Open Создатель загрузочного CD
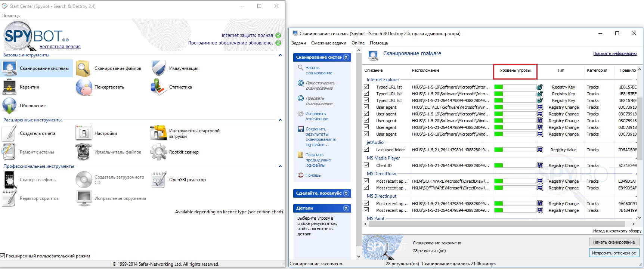Screen dimensions: 644x269 click(110, 180)
